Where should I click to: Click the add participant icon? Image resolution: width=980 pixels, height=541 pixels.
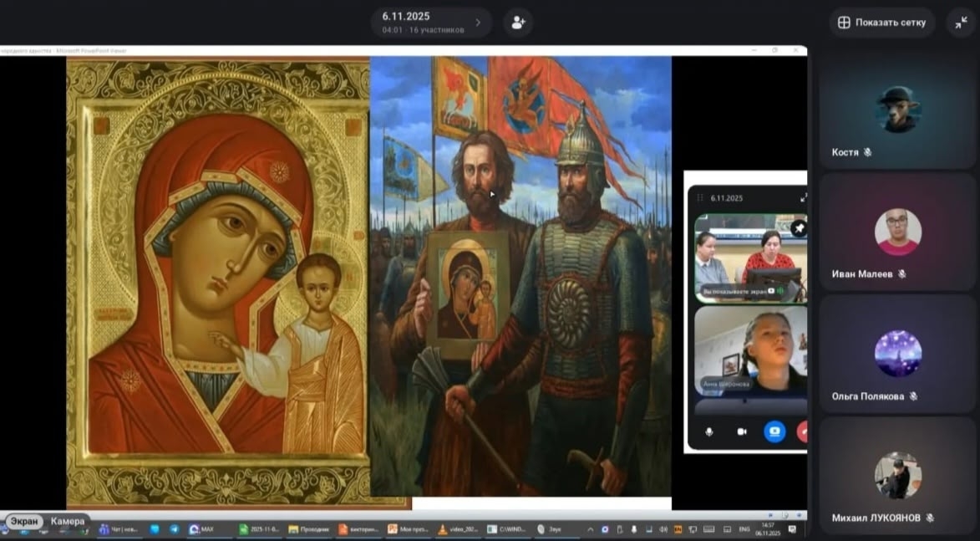(518, 23)
